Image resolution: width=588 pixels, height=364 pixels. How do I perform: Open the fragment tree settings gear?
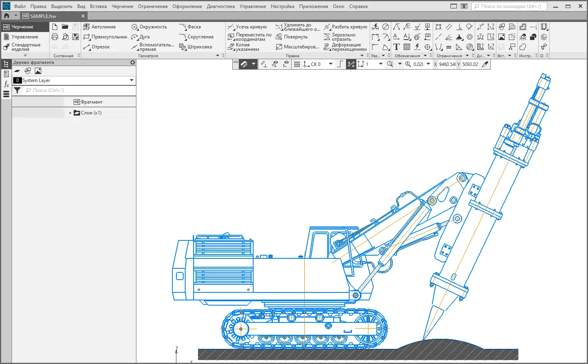point(132,62)
